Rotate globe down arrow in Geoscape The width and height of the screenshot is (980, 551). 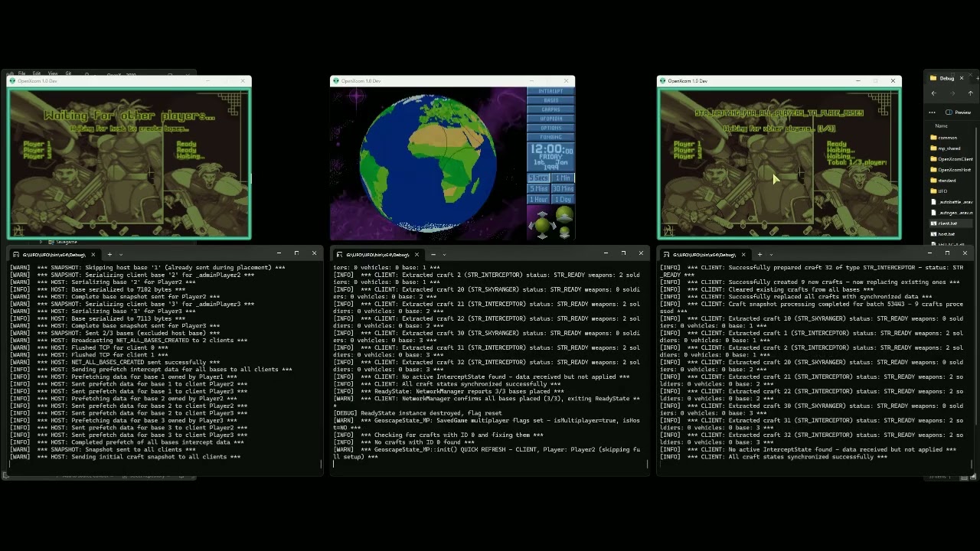coord(542,236)
